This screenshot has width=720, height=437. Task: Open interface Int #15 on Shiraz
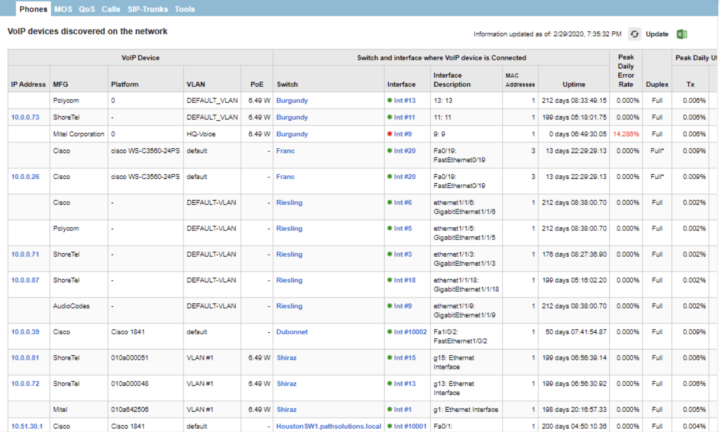click(405, 358)
